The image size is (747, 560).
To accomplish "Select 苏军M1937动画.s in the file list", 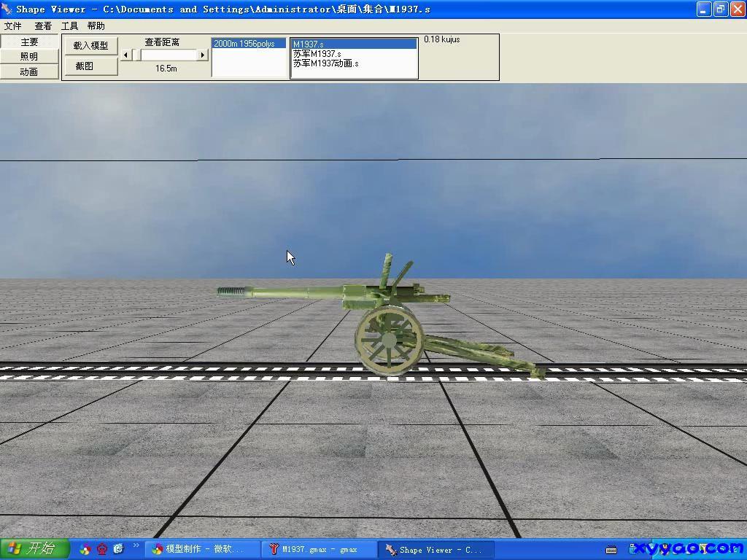I will tap(326, 63).
